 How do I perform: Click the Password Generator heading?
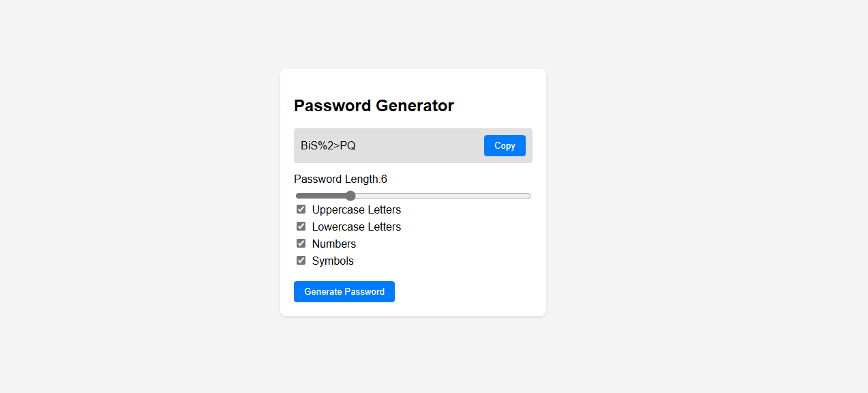[x=374, y=106]
